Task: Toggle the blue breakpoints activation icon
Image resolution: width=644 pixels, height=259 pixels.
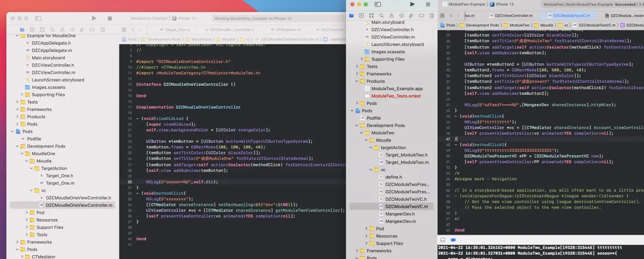Action: click(453, 240)
